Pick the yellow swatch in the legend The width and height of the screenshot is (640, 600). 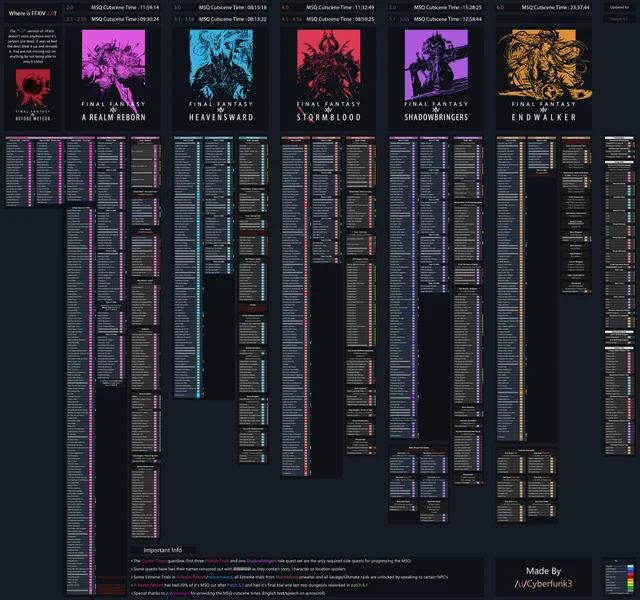[631, 580]
